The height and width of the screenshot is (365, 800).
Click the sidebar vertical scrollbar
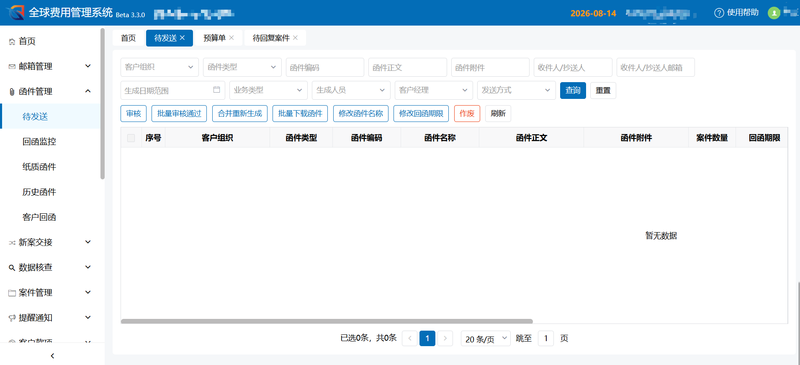(x=103, y=104)
